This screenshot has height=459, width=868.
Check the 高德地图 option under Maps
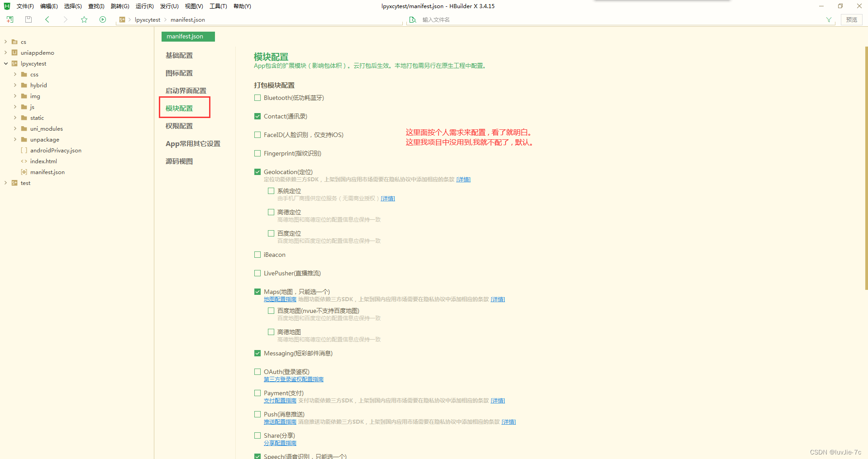tap(271, 331)
